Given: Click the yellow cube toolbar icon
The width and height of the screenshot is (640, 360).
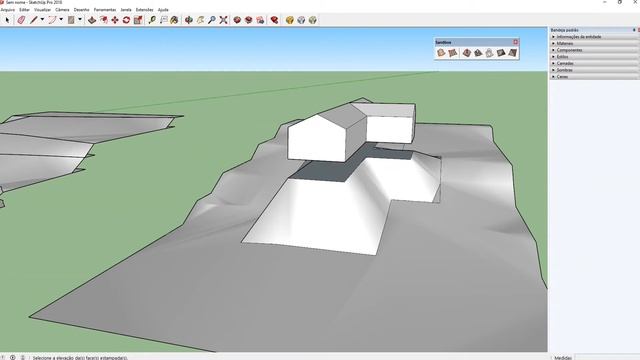Looking at the screenshot, I should (289, 20).
